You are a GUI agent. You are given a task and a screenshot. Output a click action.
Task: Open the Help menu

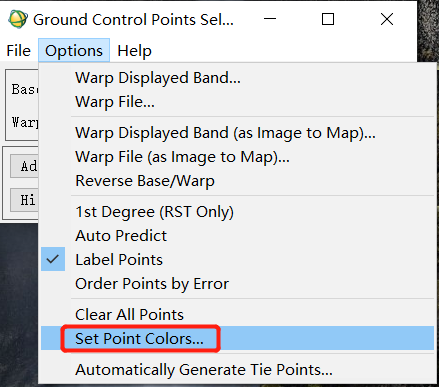coord(134,51)
